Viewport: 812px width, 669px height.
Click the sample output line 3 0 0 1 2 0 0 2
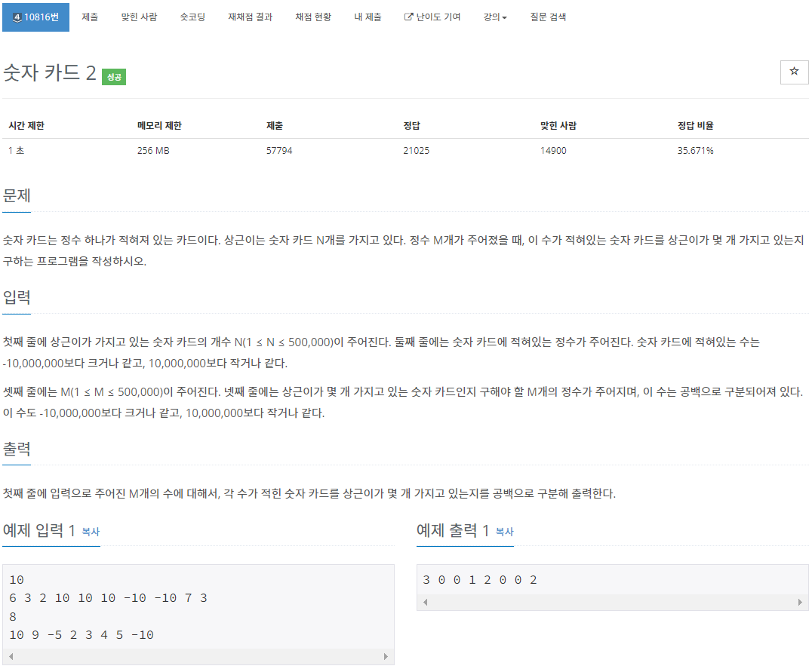[x=480, y=580]
